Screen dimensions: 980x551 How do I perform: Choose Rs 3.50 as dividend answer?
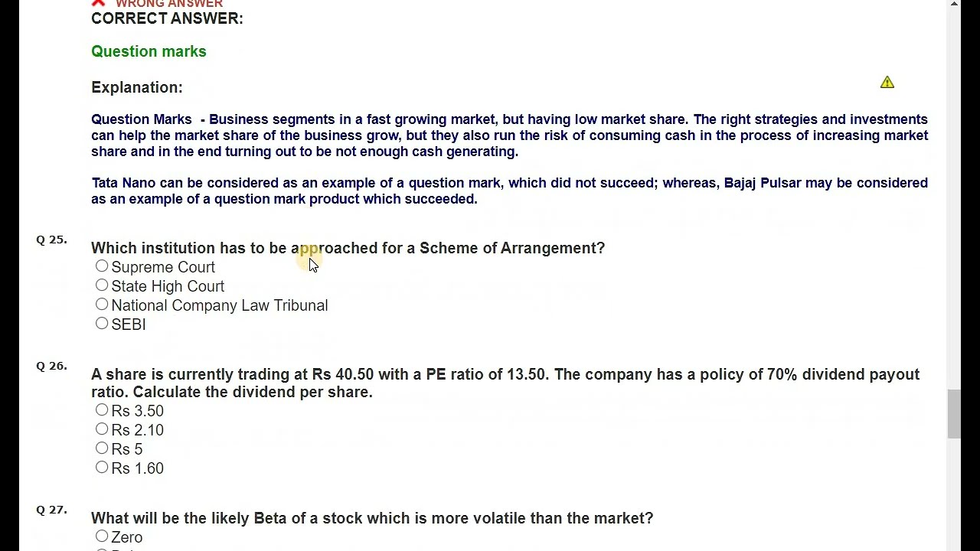(x=102, y=410)
